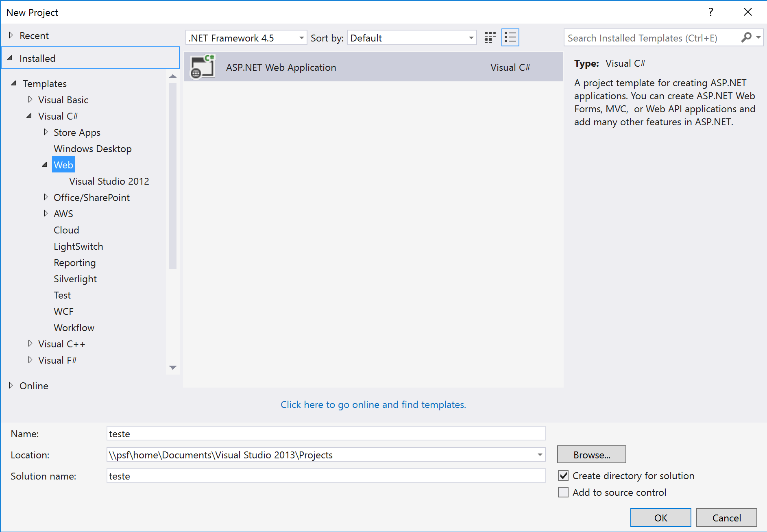
Task: Collapse the Web node arrow
Action: point(45,165)
